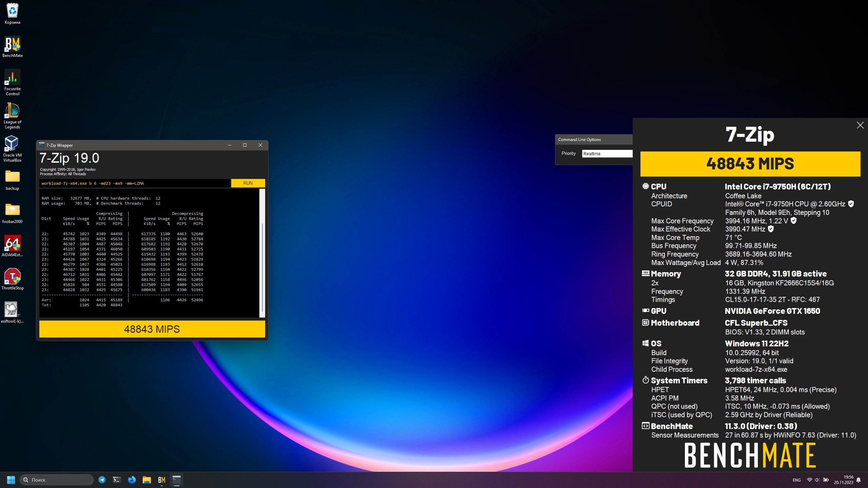Open the Firefox-style browser in the taskbar

point(132,480)
